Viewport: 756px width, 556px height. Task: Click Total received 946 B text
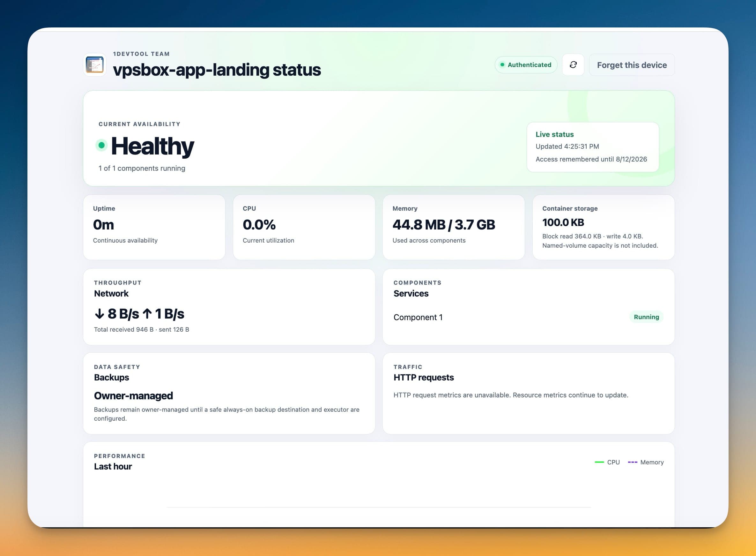(x=123, y=329)
